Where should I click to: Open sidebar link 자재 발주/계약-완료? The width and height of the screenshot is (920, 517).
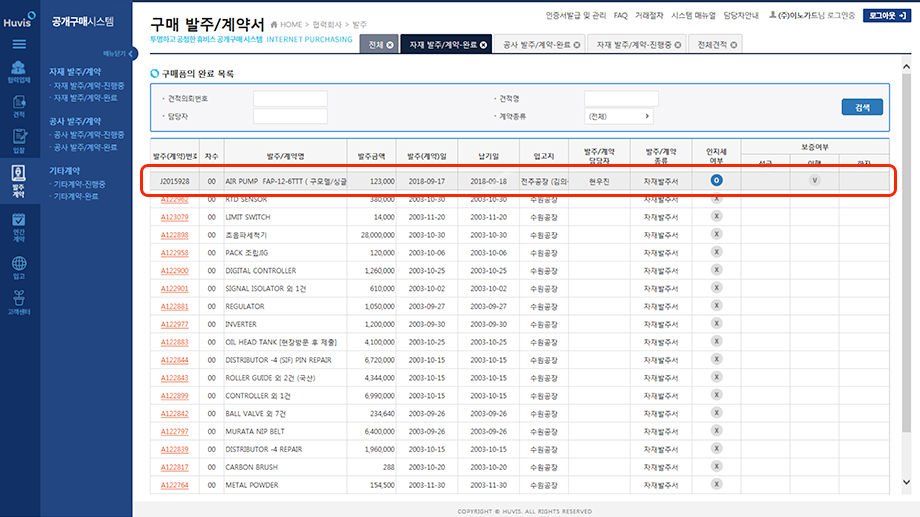[85, 98]
